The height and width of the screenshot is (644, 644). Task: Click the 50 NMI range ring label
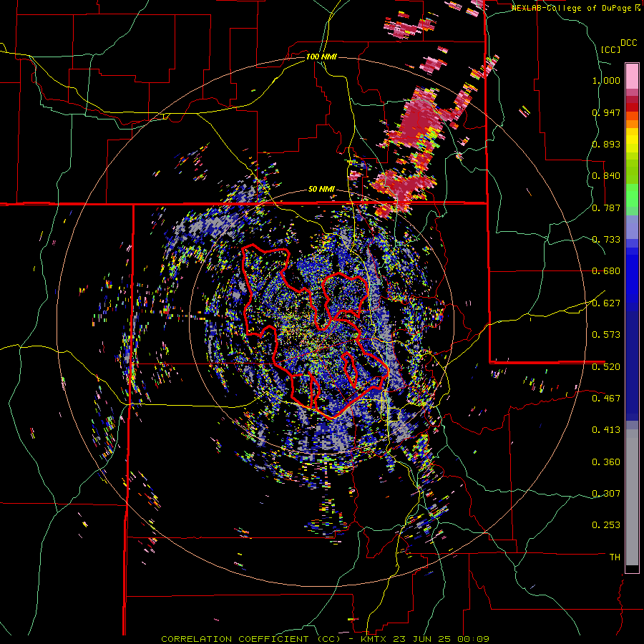(321, 190)
